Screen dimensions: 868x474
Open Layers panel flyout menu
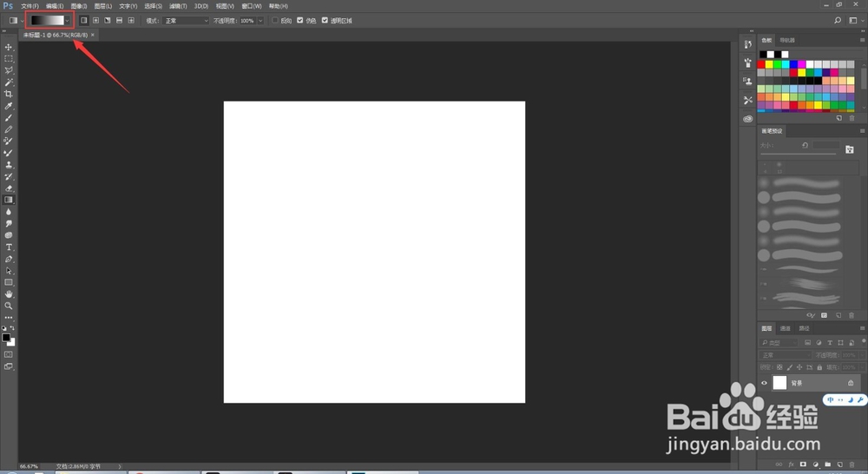[x=862, y=328]
